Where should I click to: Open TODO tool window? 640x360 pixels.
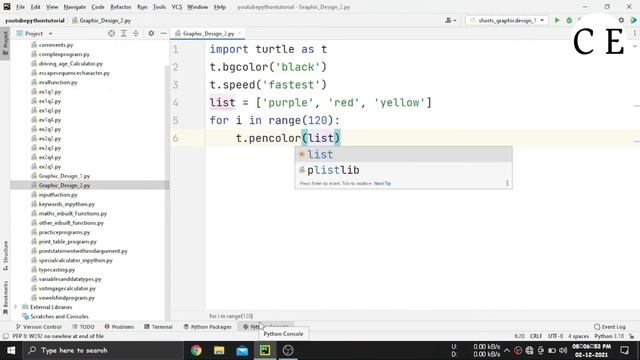click(x=83, y=327)
